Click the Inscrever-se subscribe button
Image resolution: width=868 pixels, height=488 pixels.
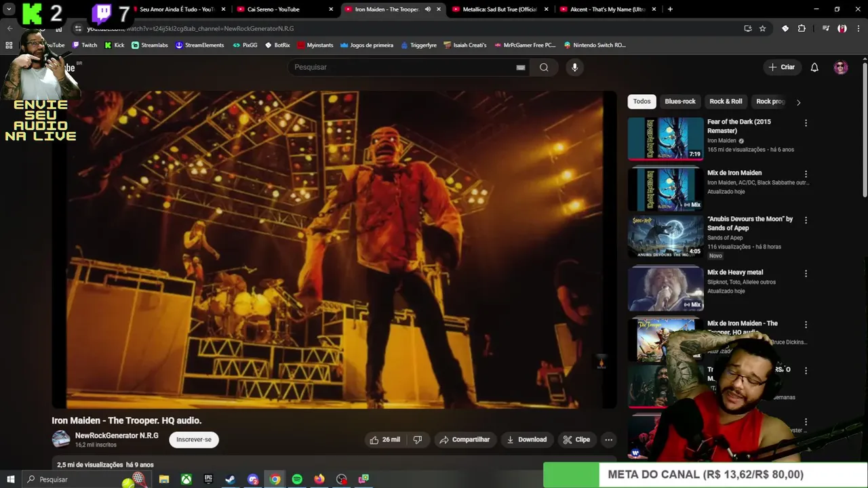click(x=194, y=439)
